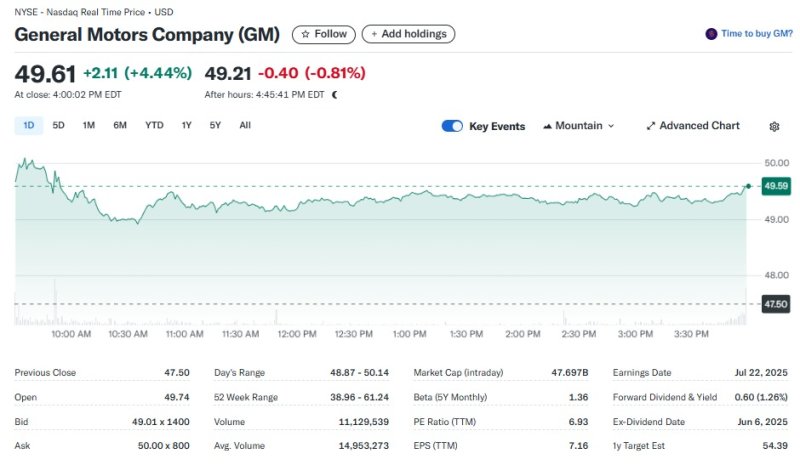Select the 1Y time range
The image size is (800, 465).
click(186, 125)
